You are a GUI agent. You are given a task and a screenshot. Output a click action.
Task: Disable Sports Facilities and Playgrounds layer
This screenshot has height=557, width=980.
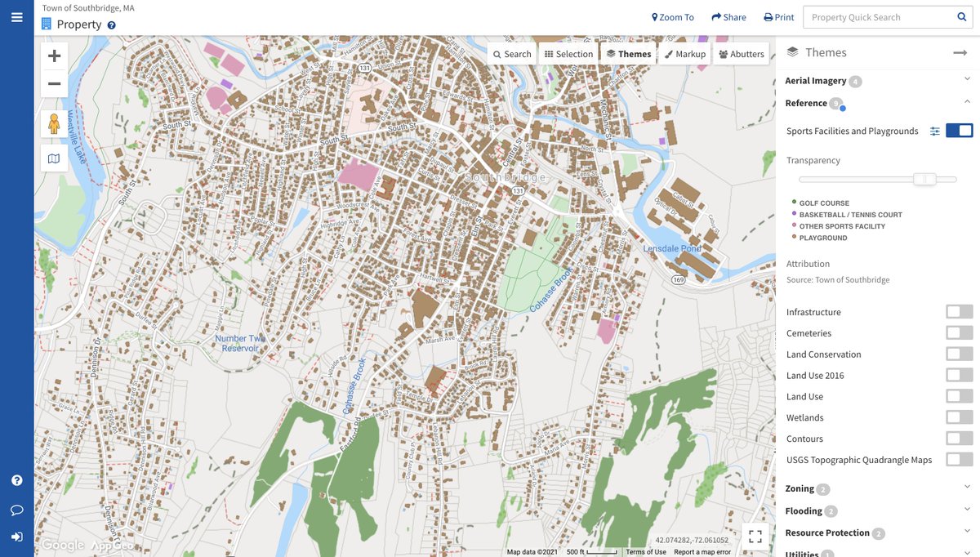click(x=960, y=131)
